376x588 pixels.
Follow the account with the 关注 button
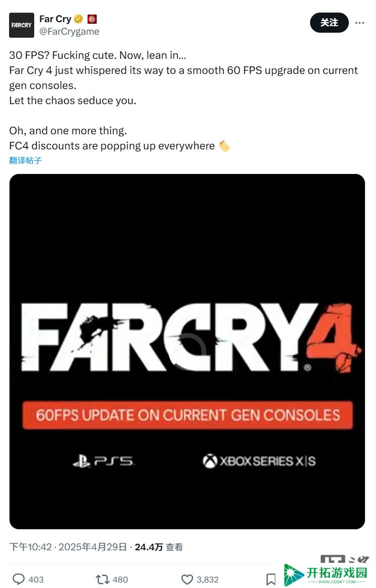329,23
